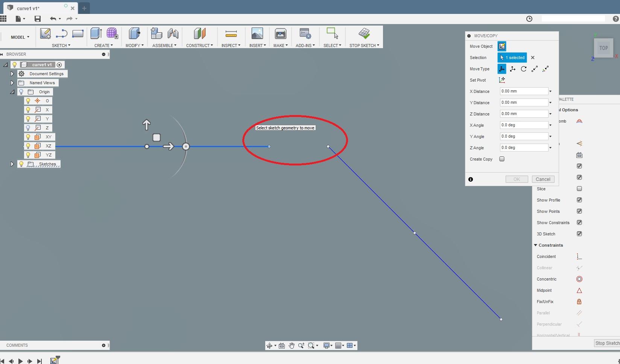
Task: Expand the Document Settings node
Action: pos(12,74)
